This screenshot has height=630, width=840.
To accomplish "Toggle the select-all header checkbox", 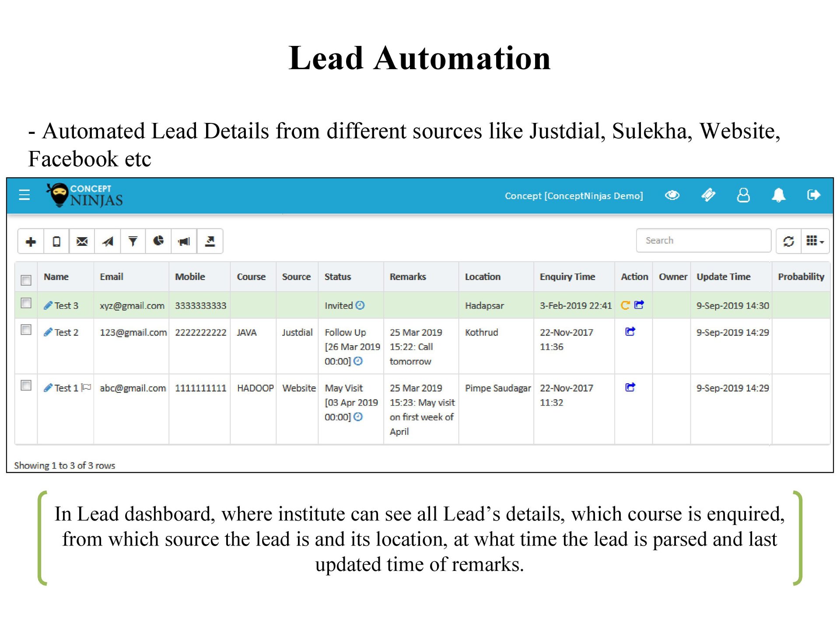I will (x=26, y=280).
